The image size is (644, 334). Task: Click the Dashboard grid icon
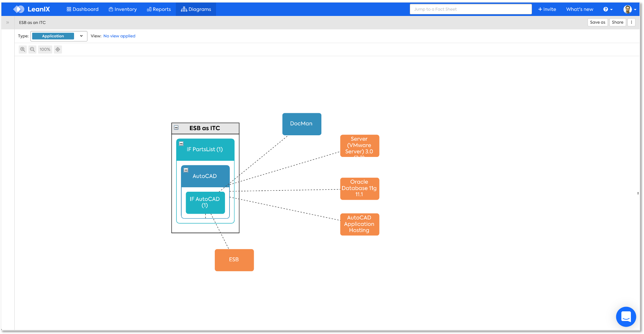click(69, 9)
